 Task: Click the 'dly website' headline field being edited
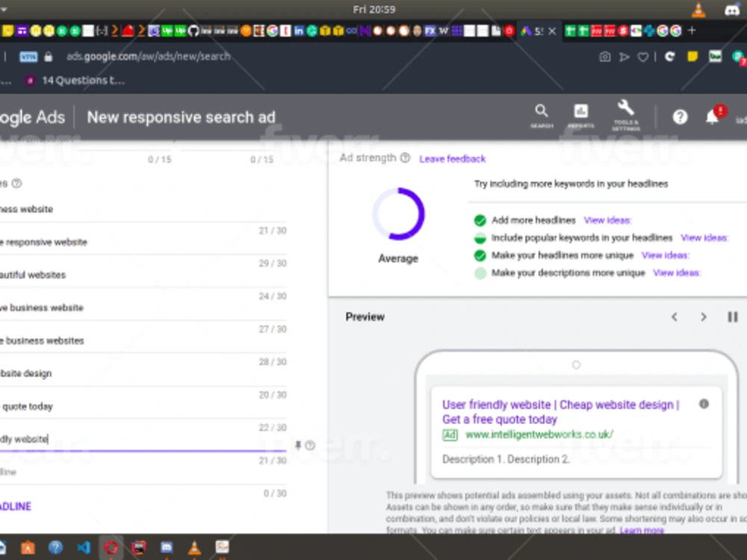point(143,439)
